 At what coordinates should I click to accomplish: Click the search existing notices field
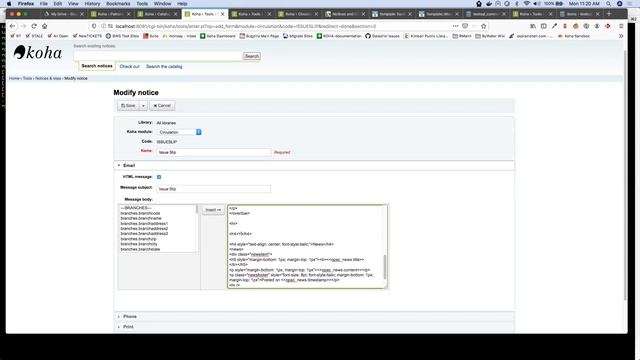(158, 56)
